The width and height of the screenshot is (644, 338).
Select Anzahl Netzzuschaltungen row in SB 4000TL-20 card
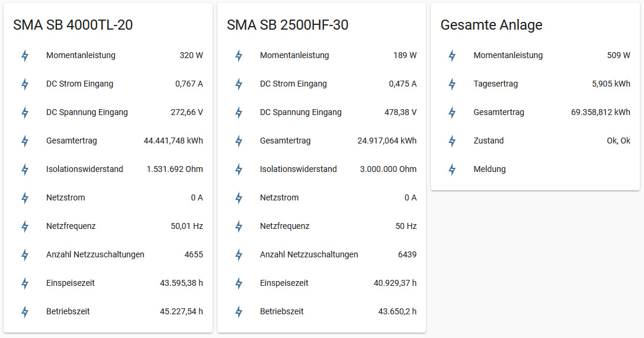pyautogui.click(x=95, y=254)
